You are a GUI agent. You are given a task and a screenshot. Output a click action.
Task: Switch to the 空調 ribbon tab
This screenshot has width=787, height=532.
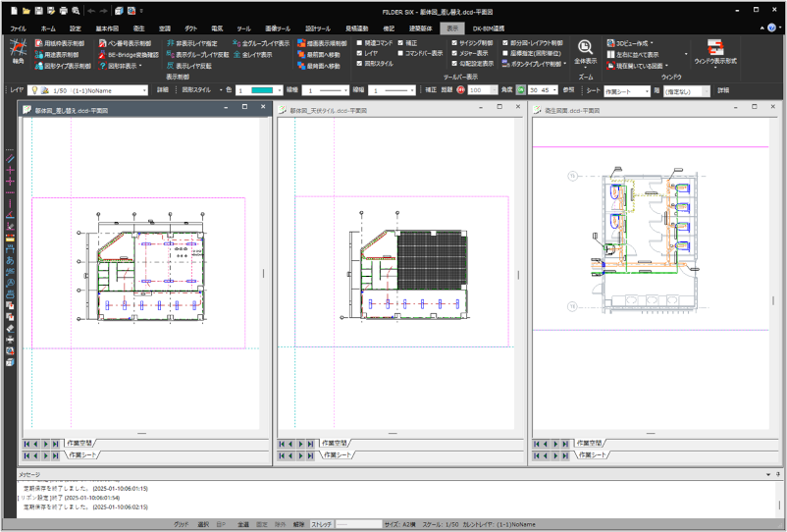(x=164, y=28)
